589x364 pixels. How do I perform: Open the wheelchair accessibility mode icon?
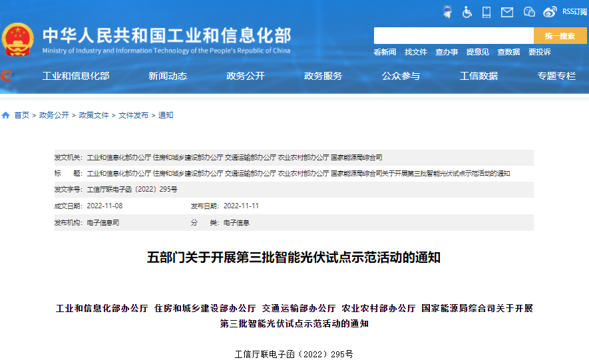click(467, 11)
